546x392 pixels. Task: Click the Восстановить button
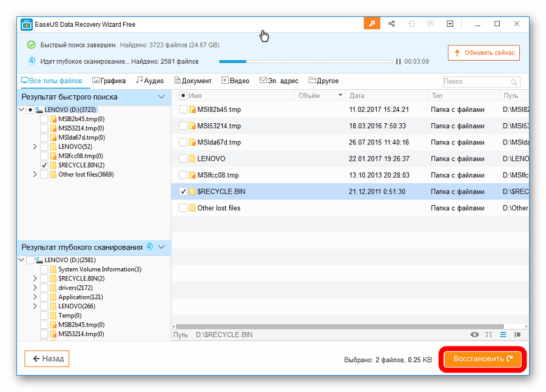483,359
